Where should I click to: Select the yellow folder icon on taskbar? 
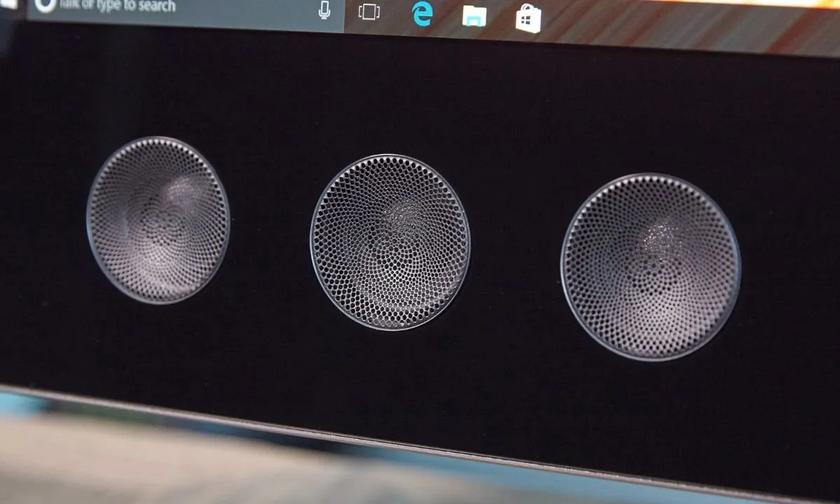click(x=475, y=15)
